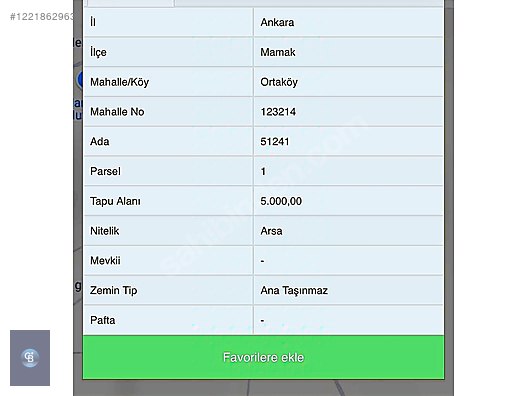Click the CB logo thumbnail
Viewport: 528px width, 396px height.
click(30, 358)
